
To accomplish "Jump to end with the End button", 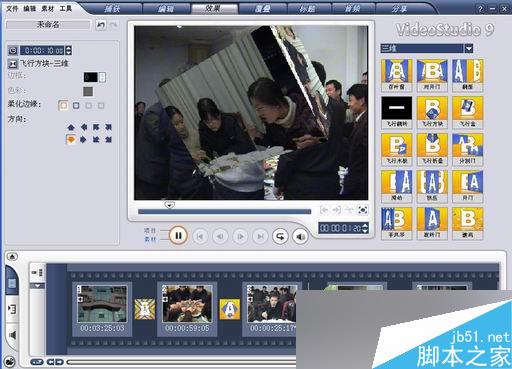I will (x=260, y=237).
